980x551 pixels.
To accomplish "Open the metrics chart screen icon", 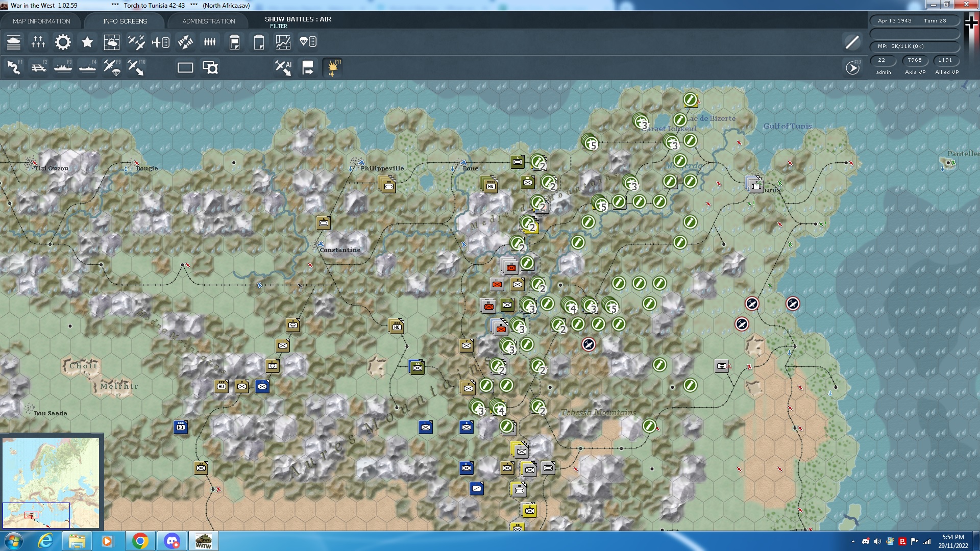I will click(x=283, y=42).
